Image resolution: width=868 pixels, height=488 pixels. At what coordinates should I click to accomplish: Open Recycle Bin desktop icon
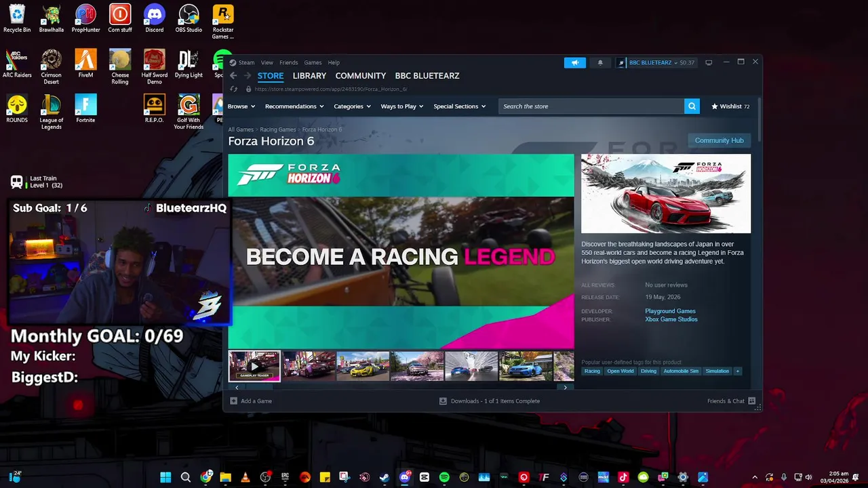coord(17,18)
